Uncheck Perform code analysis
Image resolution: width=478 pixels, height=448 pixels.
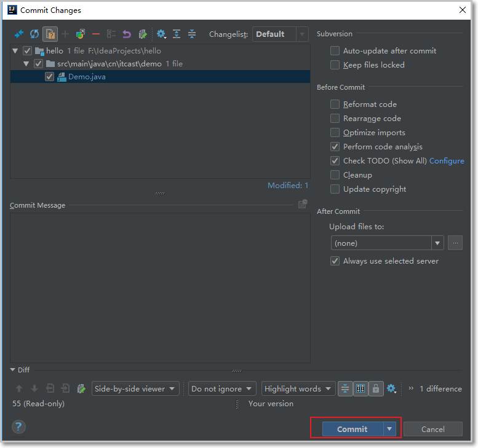335,146
